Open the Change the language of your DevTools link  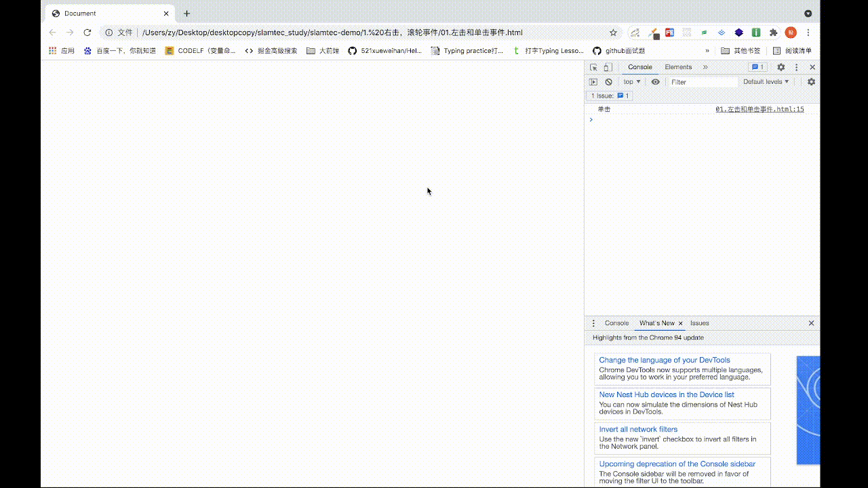[x=664, y=360]
